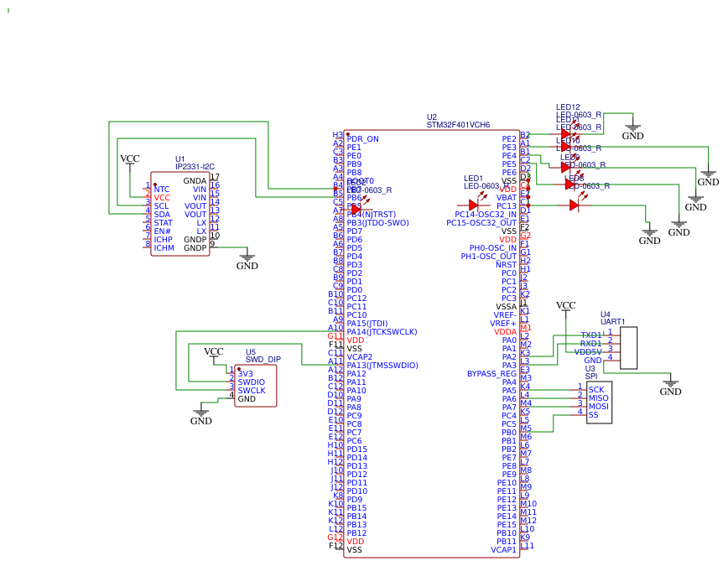Select the PC14-OSC32_IN pin label
The height and width of the screenshot is (566, 728).
pos(486,215)
